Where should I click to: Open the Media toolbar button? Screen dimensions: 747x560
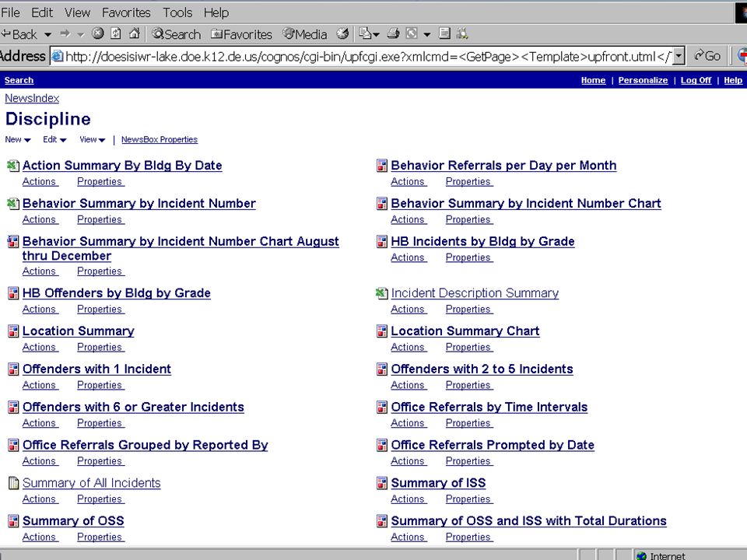pyautogui.click(x=305, y=34)
